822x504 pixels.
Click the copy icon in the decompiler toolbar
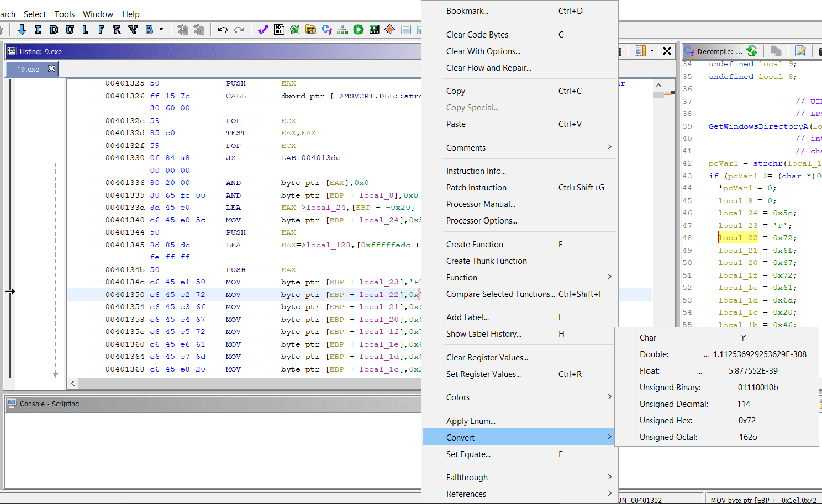[x=776, y=51]
